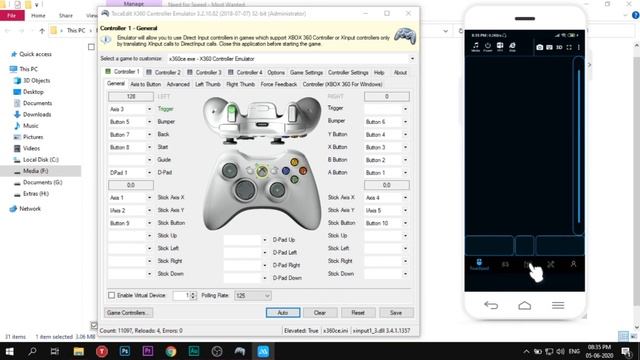Screen dimensions: 640x360
Task: Open the three-dot menu in phone app
Action: coord(579,47)
